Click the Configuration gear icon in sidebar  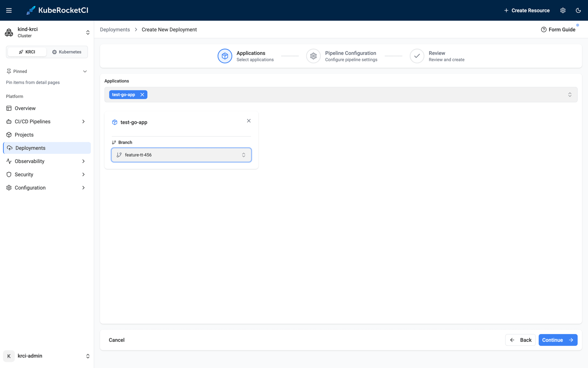[x=9, y=188]
